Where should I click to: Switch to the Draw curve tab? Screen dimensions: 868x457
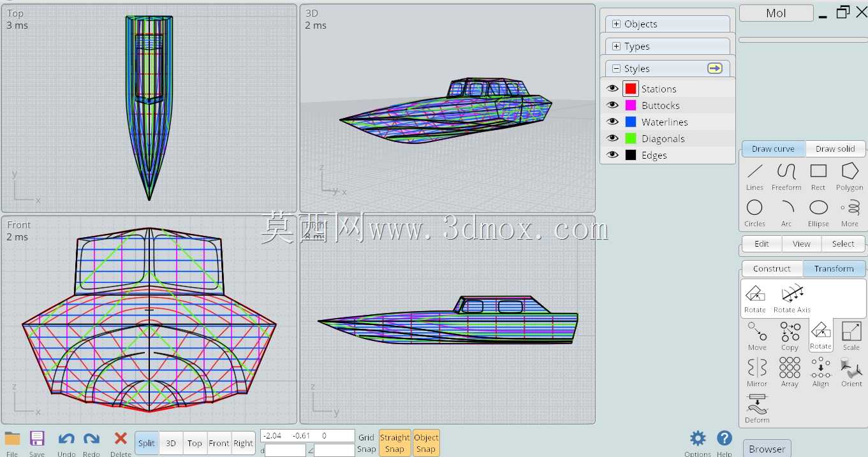coord(773,149)
